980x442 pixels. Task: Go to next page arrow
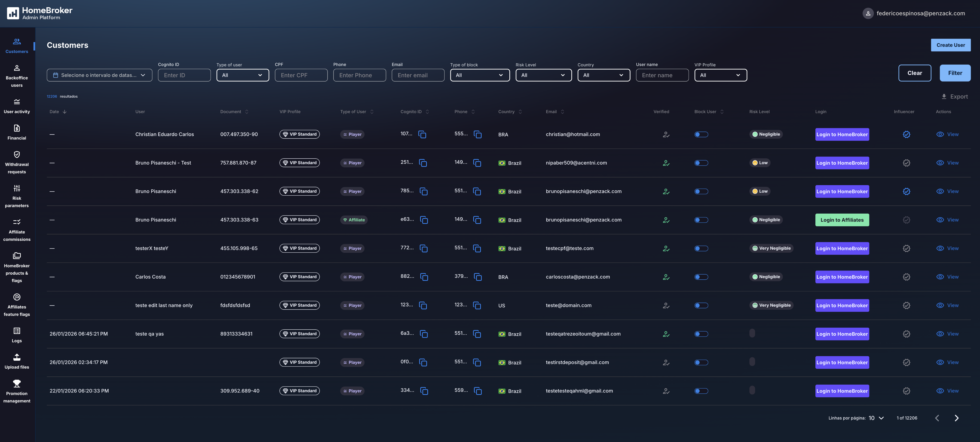(956, 418)
